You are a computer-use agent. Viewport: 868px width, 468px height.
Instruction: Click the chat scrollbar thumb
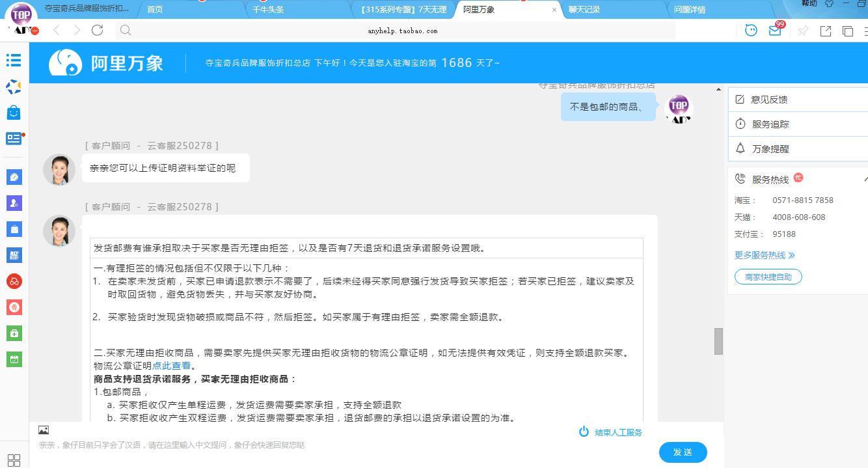click(718, 341)
